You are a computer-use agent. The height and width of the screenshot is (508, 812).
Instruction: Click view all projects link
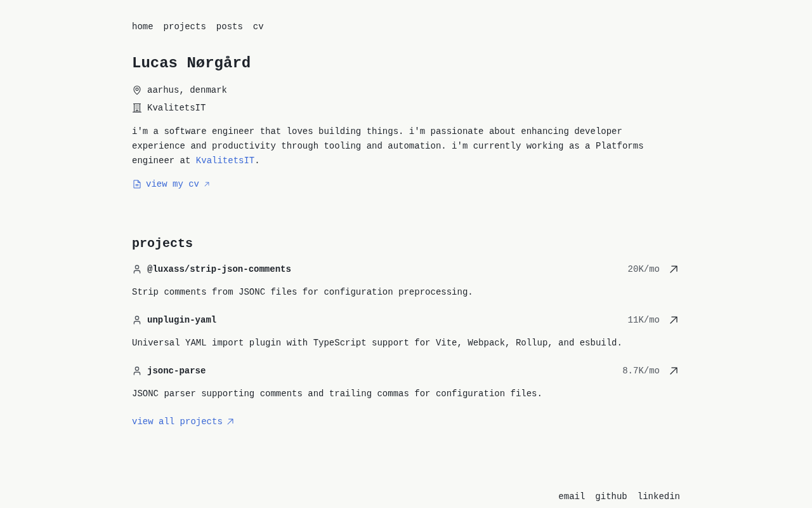(x=178, y=422)
